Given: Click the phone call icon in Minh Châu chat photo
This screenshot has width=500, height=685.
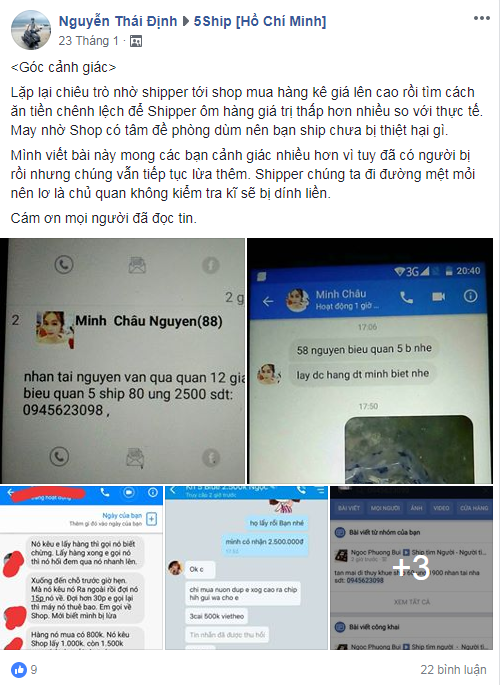Looking at the screenshot, I should [x=406, y=298].
